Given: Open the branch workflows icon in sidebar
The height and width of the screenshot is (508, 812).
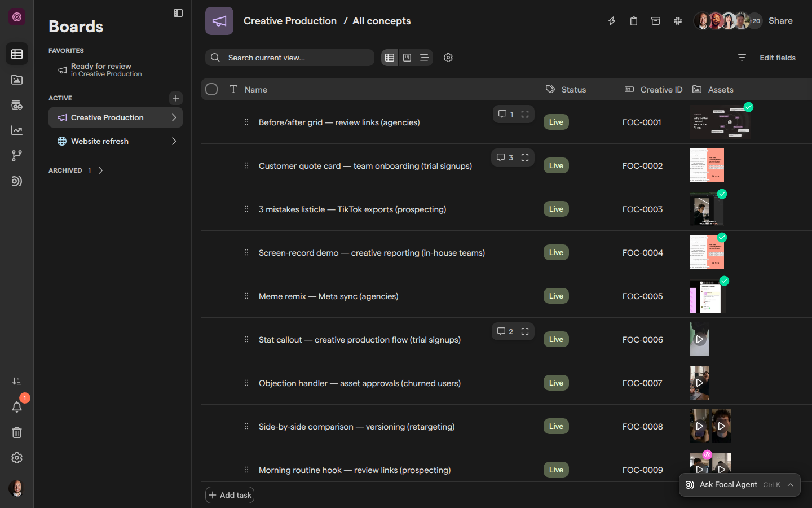Looking at the screenshot, I should pyautogui.click(x=17, y=156).
